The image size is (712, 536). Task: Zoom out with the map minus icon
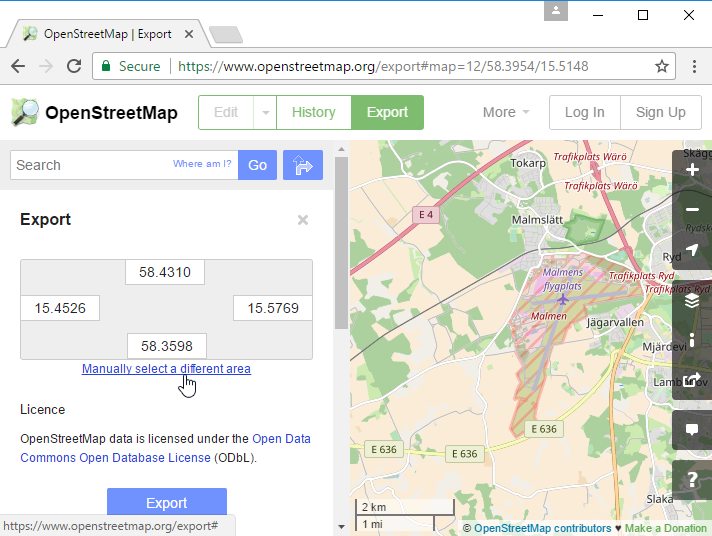692,209
